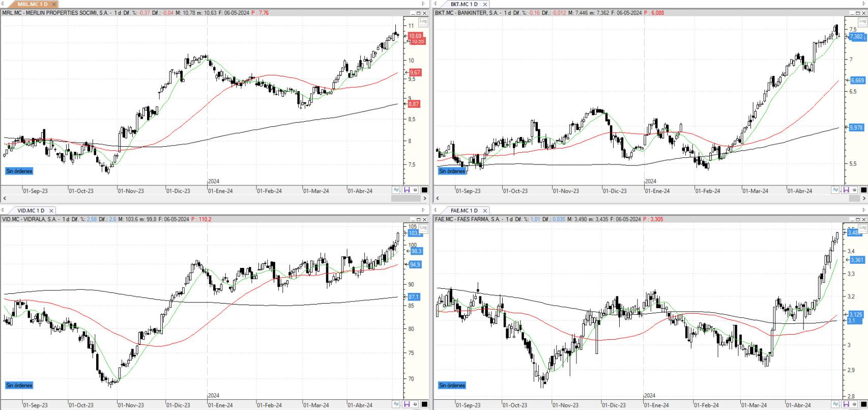Viewport: 868px width, 410px height.
Task: Maximize the Merlin Properties chart window
Action: coord(419,13)
